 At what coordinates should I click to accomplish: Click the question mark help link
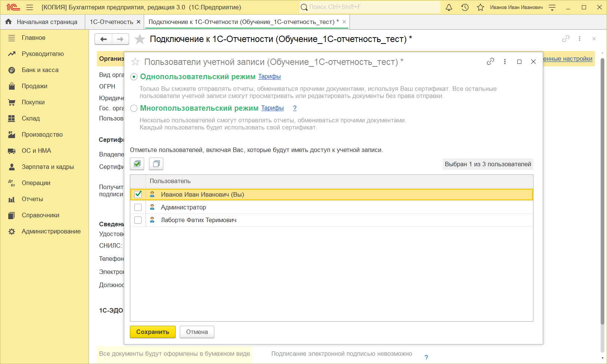[295, 108]
